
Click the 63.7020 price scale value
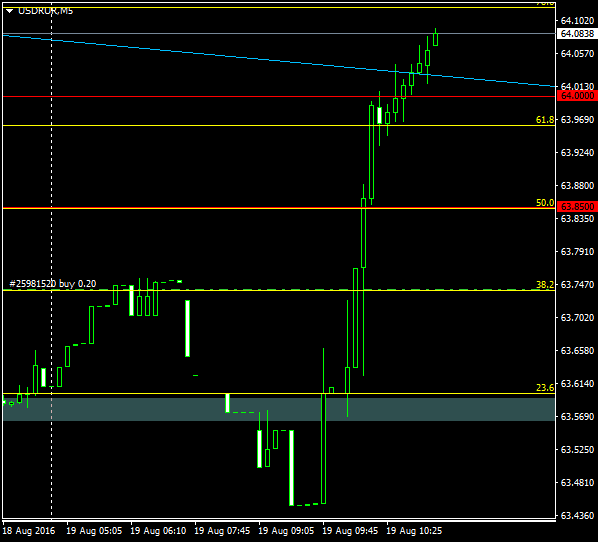click(577, 318)
